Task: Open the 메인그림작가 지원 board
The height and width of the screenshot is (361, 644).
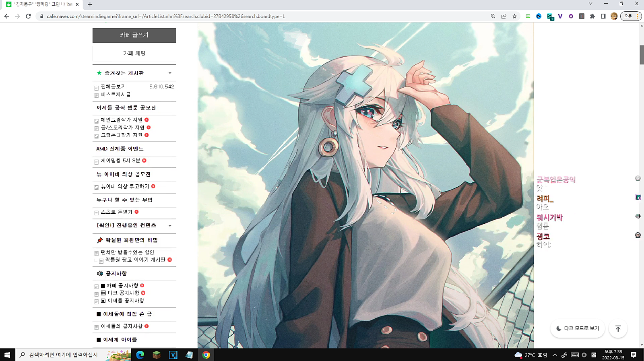Action: 121,120
